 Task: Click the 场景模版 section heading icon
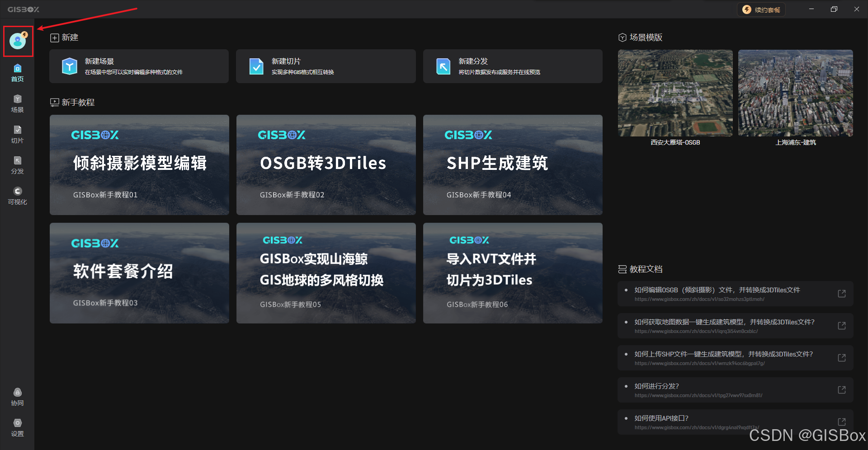coord(623,37)
